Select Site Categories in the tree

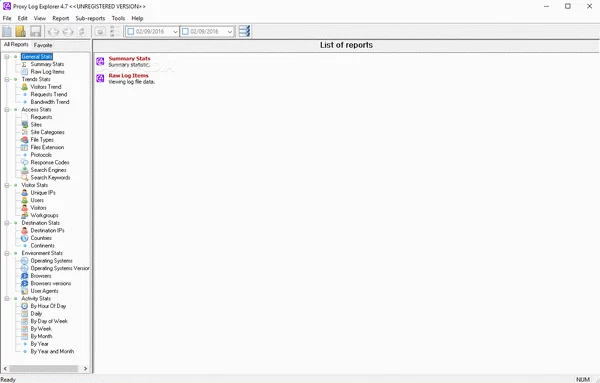point(47,132)
